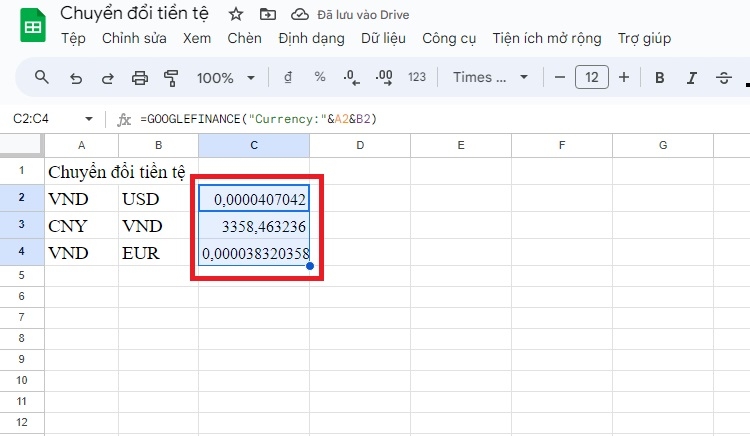
Task: Click the move to folder icon
Action: point(268,14)
